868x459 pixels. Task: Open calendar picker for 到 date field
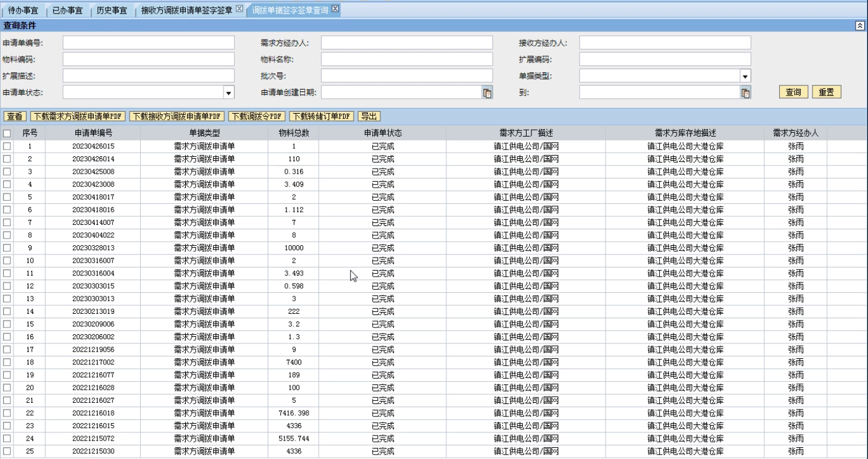coord(745,93)
